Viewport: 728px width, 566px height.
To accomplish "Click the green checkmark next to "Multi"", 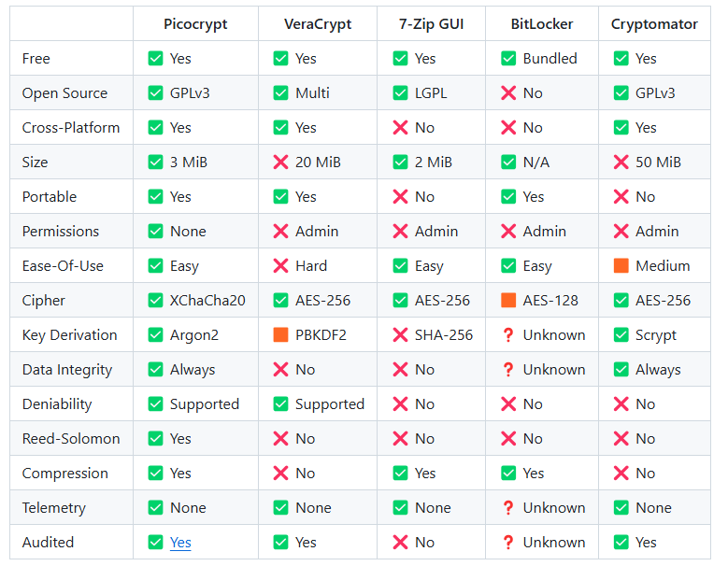I will click(x=280, y=93).
